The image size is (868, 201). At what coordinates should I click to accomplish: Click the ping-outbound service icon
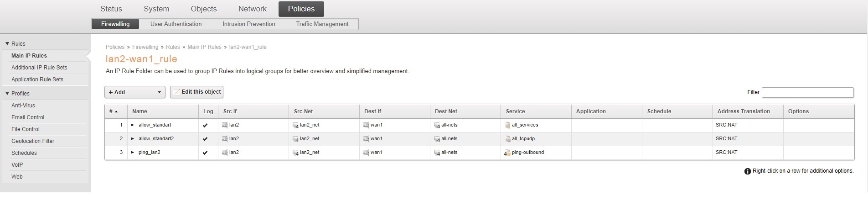[507, 153]
